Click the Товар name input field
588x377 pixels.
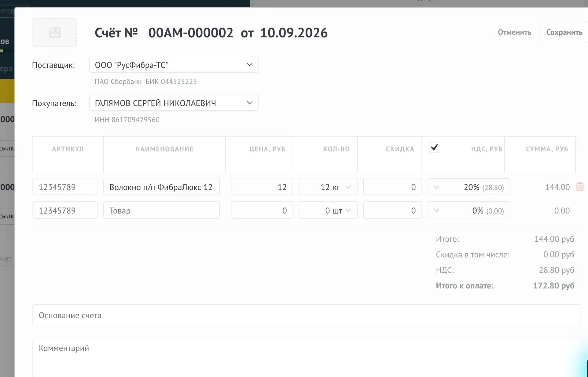[161, 210]
